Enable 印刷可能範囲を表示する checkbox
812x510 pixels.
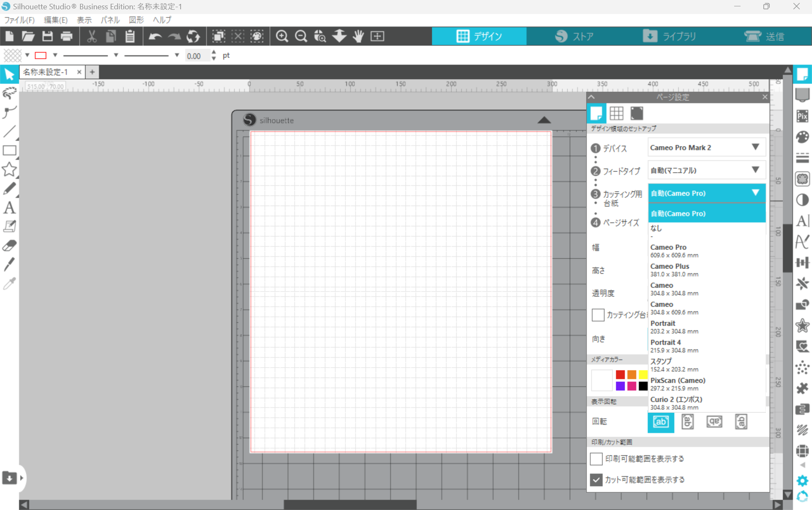(x=596, y=459)
